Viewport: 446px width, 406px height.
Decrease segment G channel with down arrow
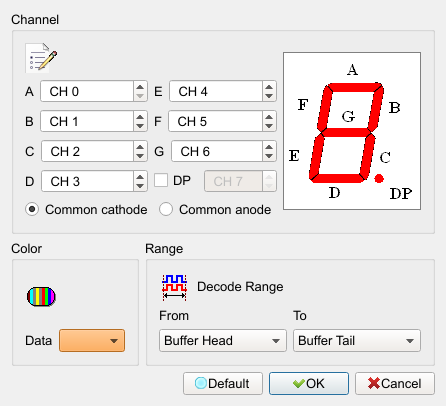tap(269, 156)
